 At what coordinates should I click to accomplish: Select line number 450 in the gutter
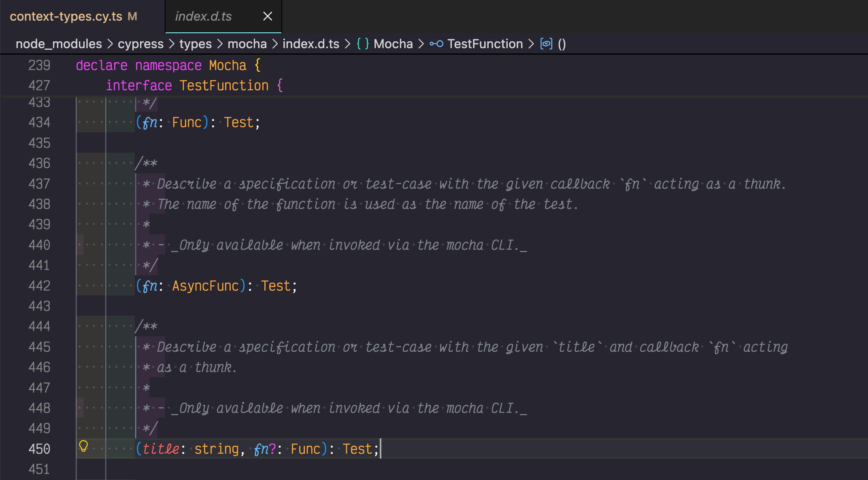pos(39,448)
